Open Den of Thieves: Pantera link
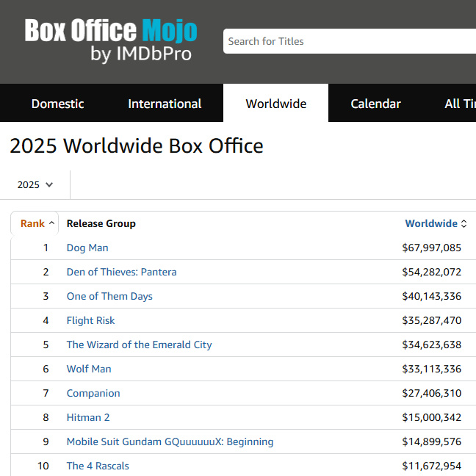The width and height of the screenshot is (476, 476). (121, 272)
